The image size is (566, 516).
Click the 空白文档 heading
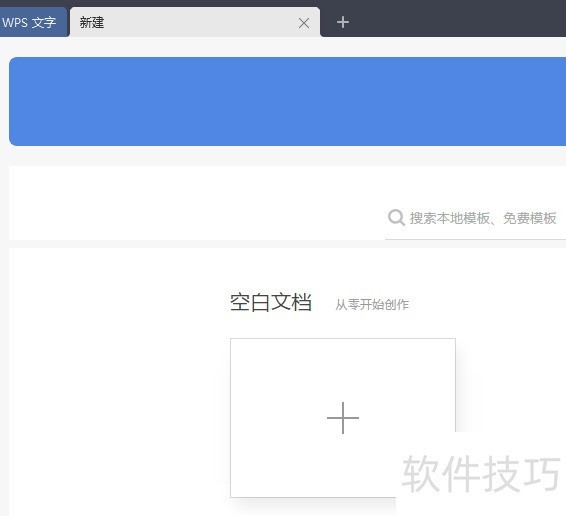pyautogui.click(x=271, y=303)
